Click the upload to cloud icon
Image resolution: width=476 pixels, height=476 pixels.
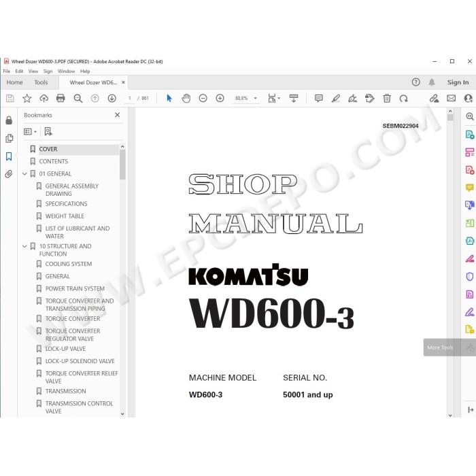tap(44, 99)
